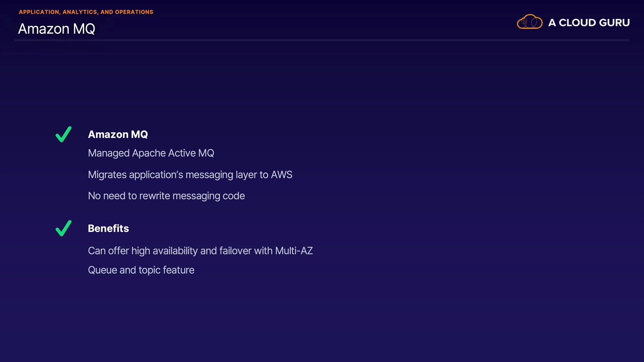Click the word "GURU" in the logo
The width and height of the screenshot is (644, 362).
[x=614, y=23]
